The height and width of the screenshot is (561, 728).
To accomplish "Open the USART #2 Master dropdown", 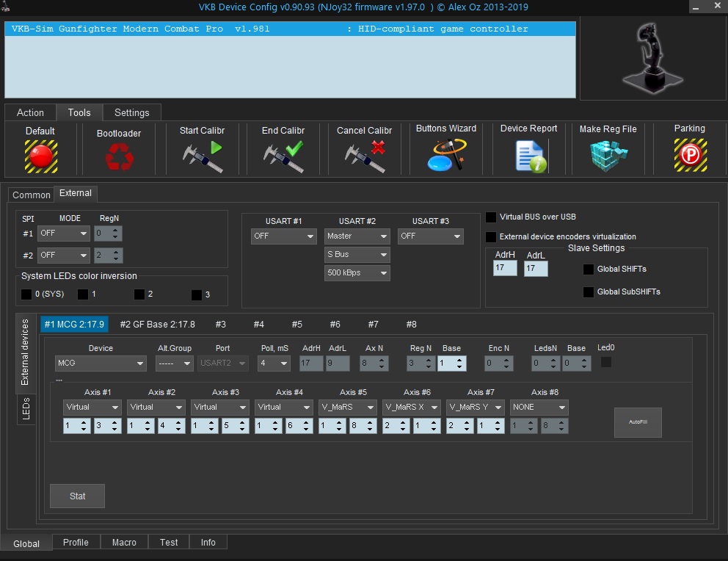I will coord(357,236).
